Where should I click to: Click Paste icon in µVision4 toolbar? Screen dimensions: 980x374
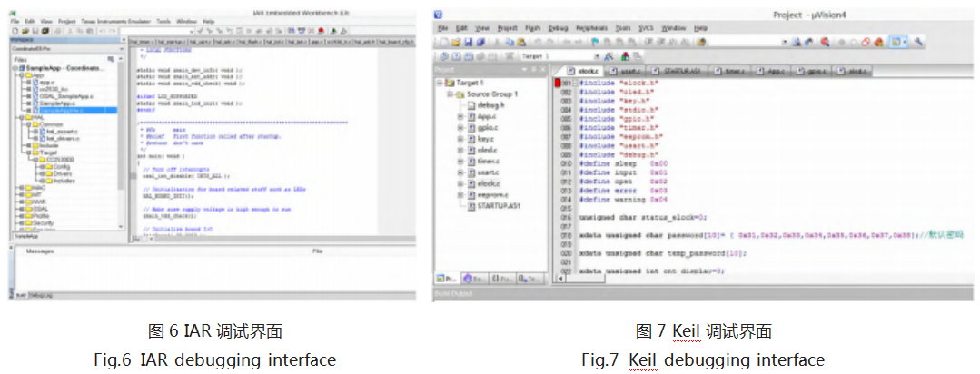coord(521,42)
